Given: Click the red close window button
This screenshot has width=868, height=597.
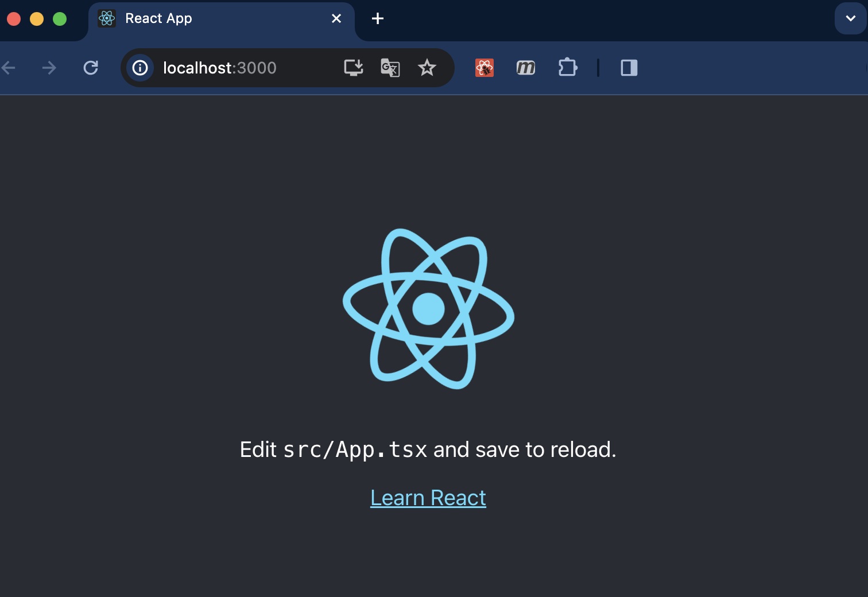Looking at the screenshot, I should click(x=14, y=19).
